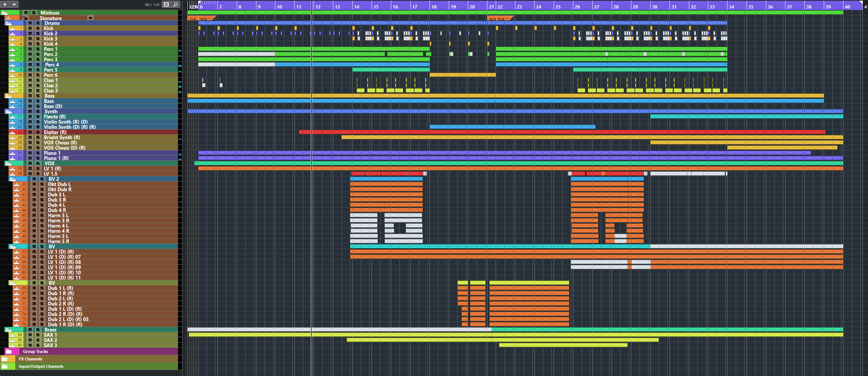Screen dimensions: 868x376
Task: Click the Kick 2 audio waveform icon
Action: point(13,33)
